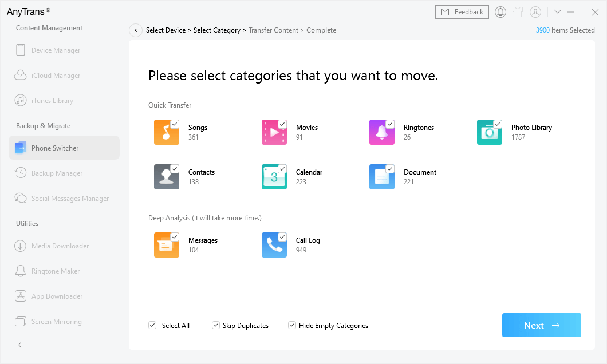
Task: Open the title bar dropdown chevron
Action: (558, 12)
